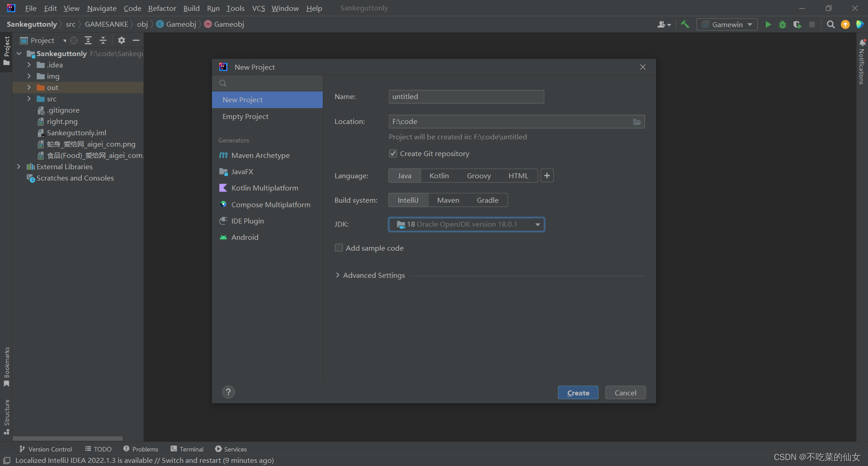This screenshot has width=868, height=466.
Task: Open the Project view dropdown
Action: point(43,40)
